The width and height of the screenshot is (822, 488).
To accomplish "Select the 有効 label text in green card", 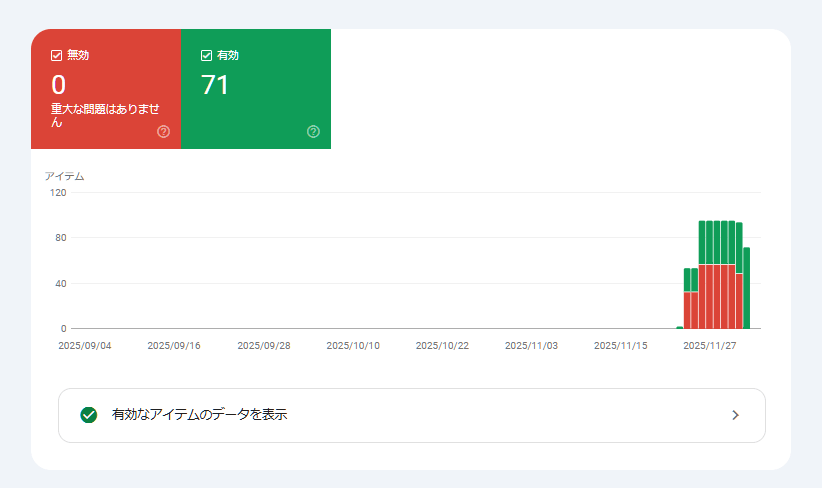I will tap(228, 56).
